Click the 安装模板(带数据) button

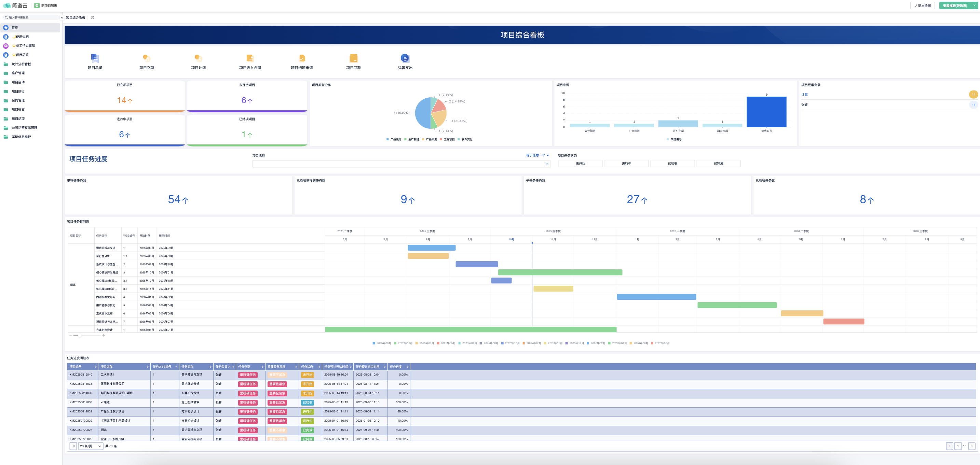point(955,6)
